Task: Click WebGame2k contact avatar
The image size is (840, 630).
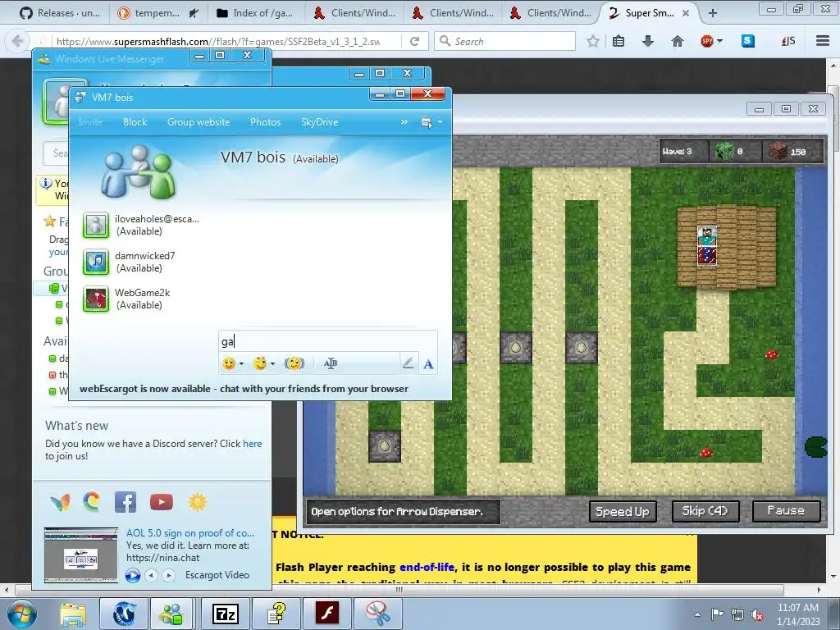Action: [96, 299]
